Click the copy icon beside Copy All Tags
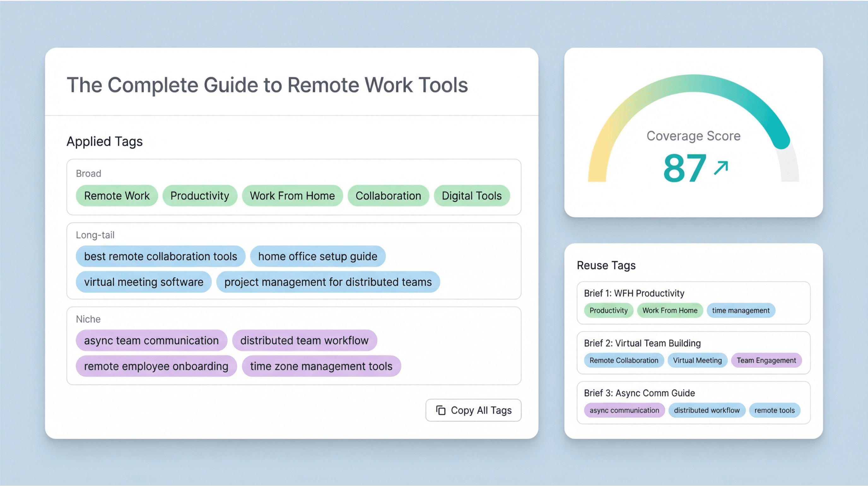Viewport: 868px width, 486px height. [x=441, y=410]
